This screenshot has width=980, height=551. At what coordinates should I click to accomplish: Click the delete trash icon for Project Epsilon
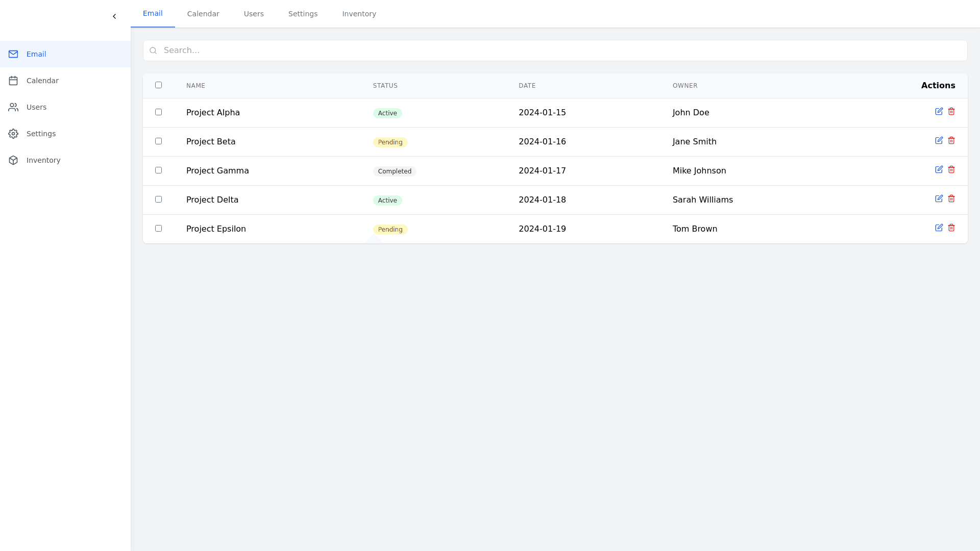coord(951,228)
